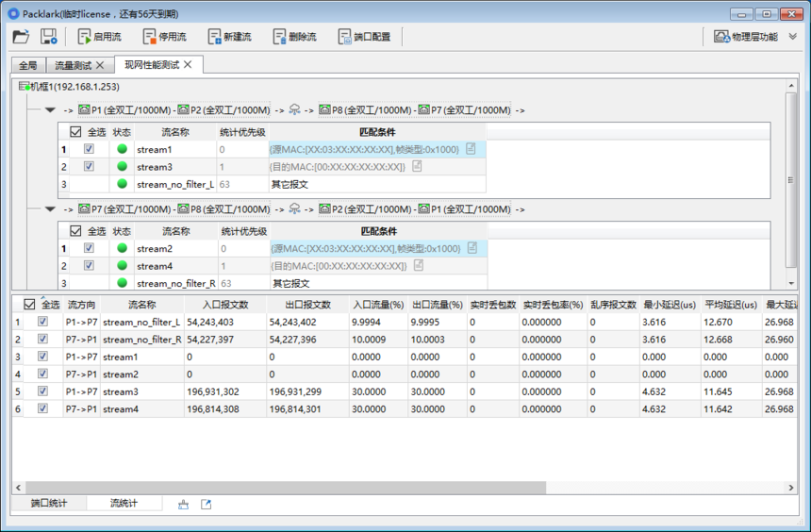811x532 pixels.
Task: Toggle 全选 checkbox in first stream table
Action: point(75,132)
